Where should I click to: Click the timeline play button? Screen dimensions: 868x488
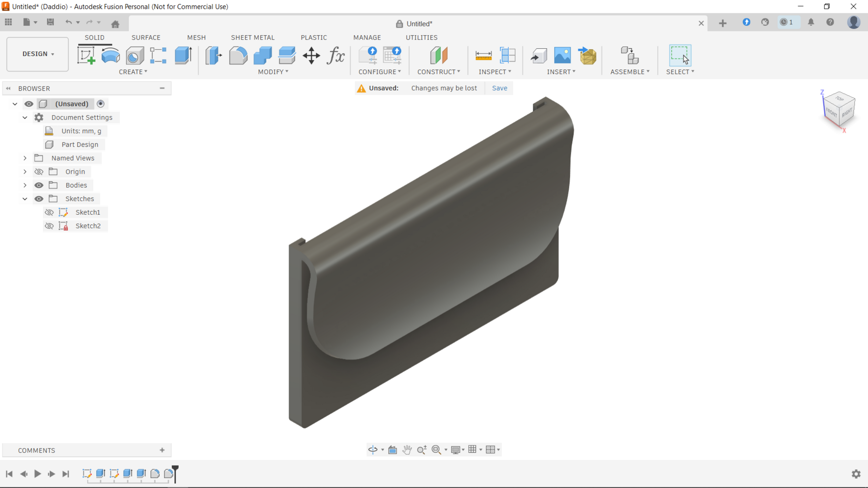coord(38,474)
